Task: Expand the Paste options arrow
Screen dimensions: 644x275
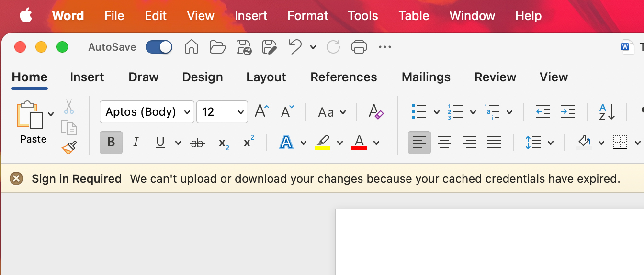Action: point(51,114)
